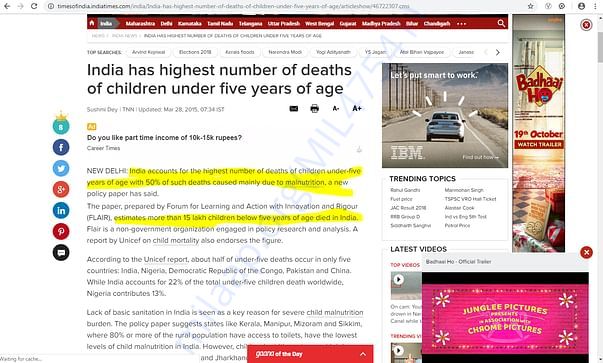Email the article via envelope icon
Screen dimensions: 603x363
[x=294, y=109]
